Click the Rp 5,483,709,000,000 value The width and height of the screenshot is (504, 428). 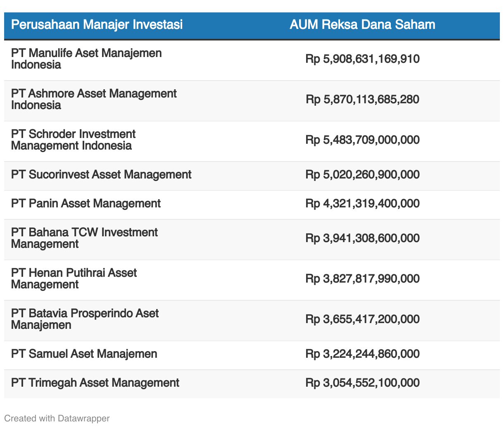[362, 140]
